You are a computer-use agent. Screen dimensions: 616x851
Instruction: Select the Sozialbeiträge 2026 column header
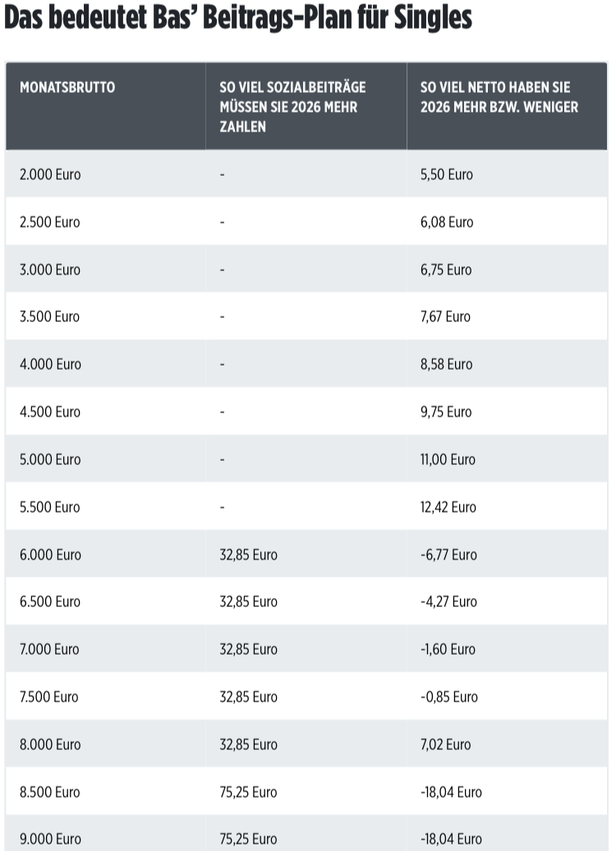pos(292,107)
